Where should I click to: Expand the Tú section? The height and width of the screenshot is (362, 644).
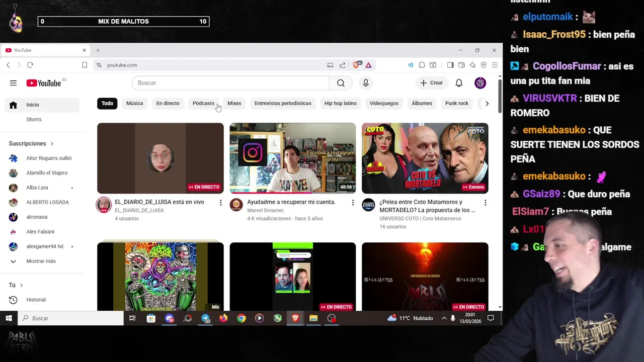coord(16,285)
